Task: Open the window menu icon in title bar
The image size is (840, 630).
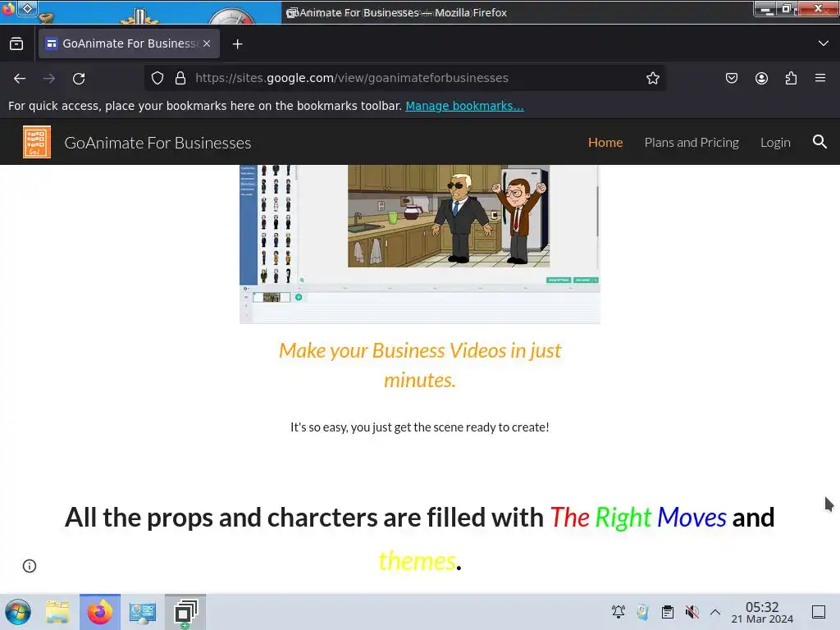Action: (7, 9)
